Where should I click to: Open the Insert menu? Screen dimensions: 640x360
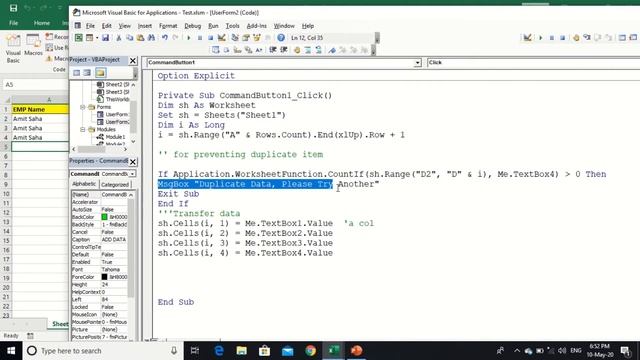click(x=144, y=26)
